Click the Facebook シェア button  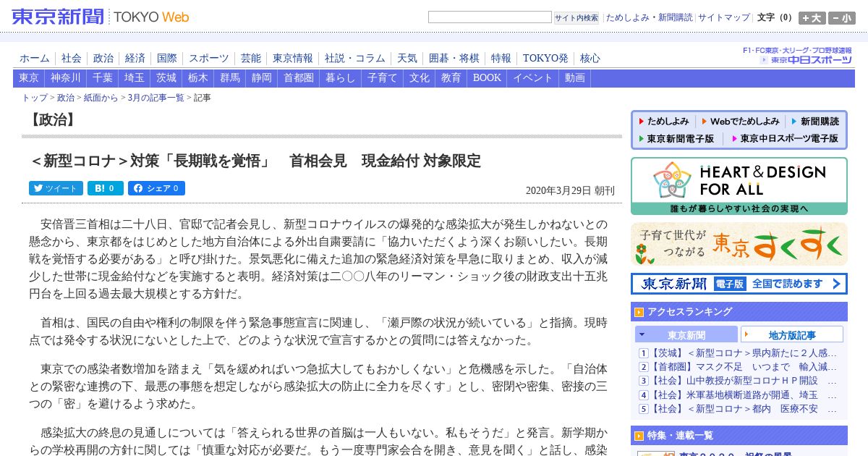tap(156, 188)
